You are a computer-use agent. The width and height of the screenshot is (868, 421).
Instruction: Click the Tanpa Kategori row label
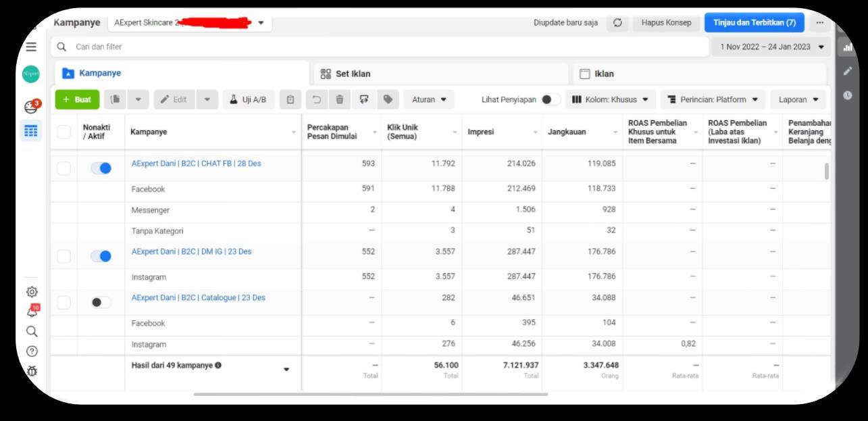[157, 230]
